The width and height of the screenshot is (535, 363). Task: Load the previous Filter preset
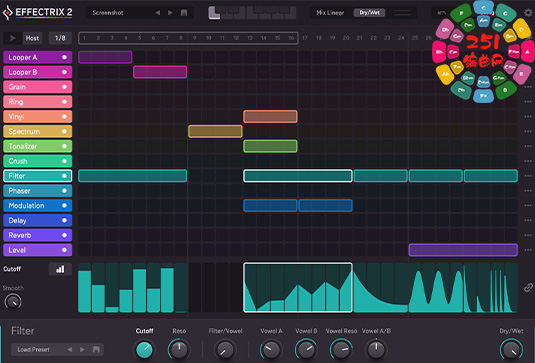point(70,349)
